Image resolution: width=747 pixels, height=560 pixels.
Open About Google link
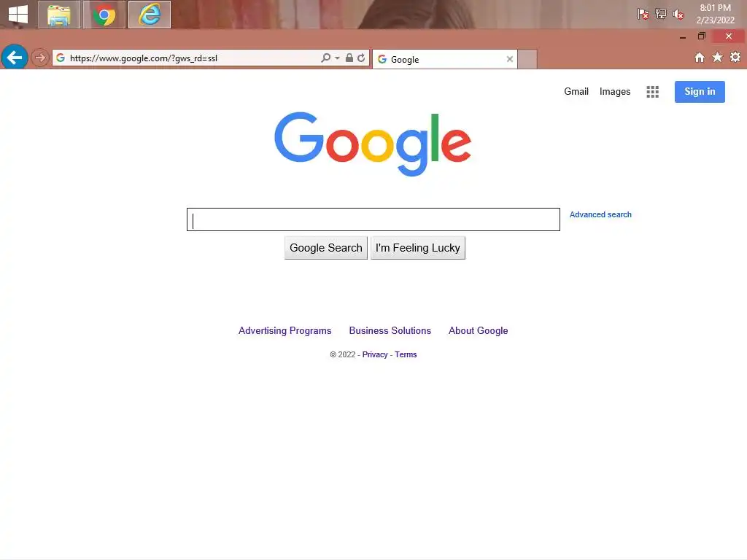pyautogui.click(x=478, y=330)
